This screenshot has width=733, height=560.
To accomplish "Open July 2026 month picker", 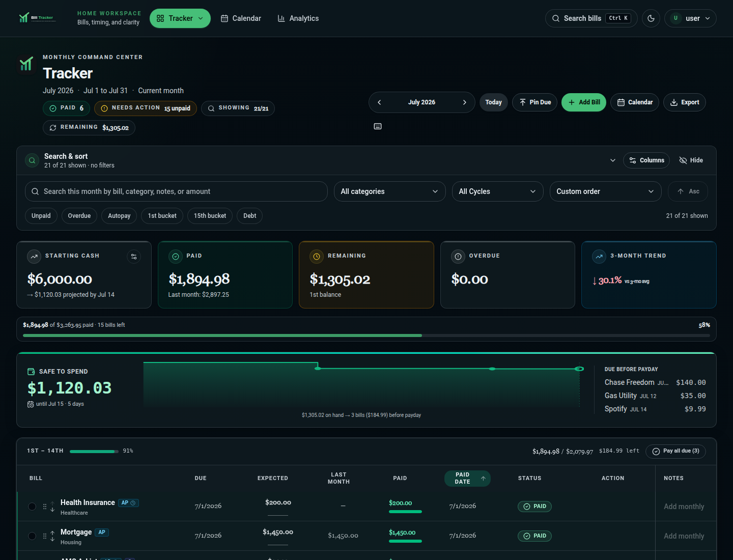I will (422, 102).
